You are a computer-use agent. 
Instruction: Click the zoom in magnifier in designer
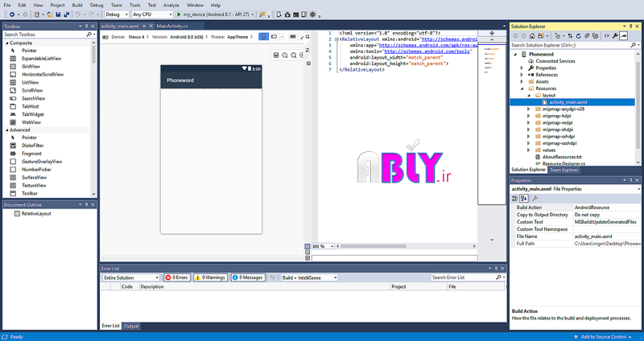[x=293, y=55]
